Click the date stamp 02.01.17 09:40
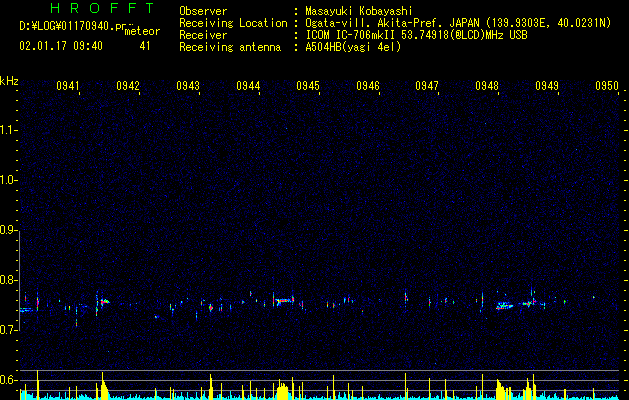This screenshot has width=629, height=400. [x=61, y=46]
